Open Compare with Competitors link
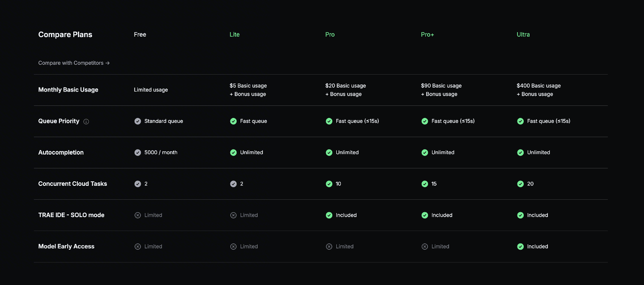Image resolution: width=644 pixels, height=285 pixels. point(74,63)
